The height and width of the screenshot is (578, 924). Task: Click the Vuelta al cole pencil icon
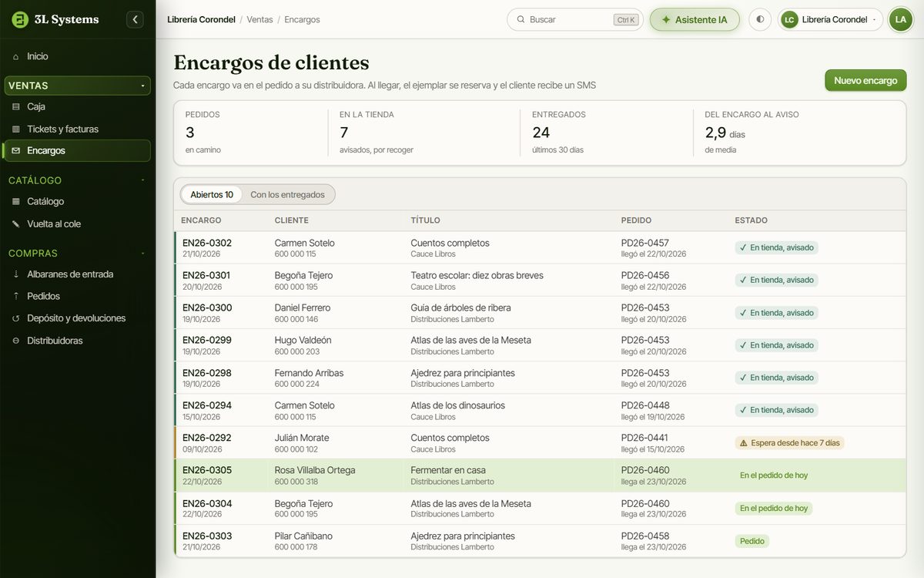point(16,223)
